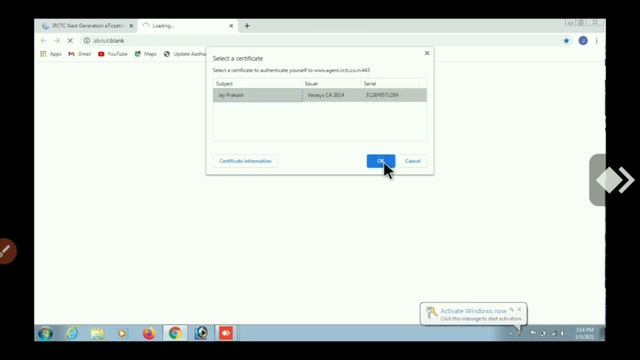Launch Firefox from the taskbar
This screenshot has width=640, height=360.
149,333
